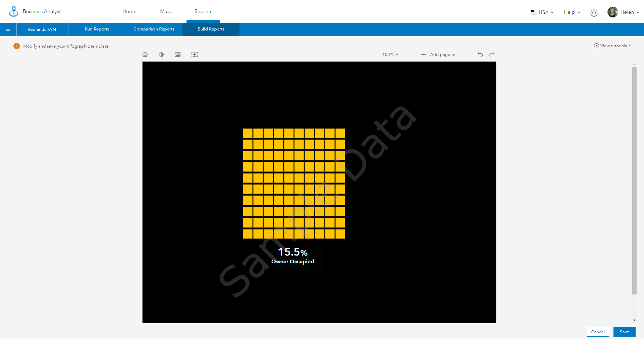Click Helen's profile avatar

click(x=612, y=12)
